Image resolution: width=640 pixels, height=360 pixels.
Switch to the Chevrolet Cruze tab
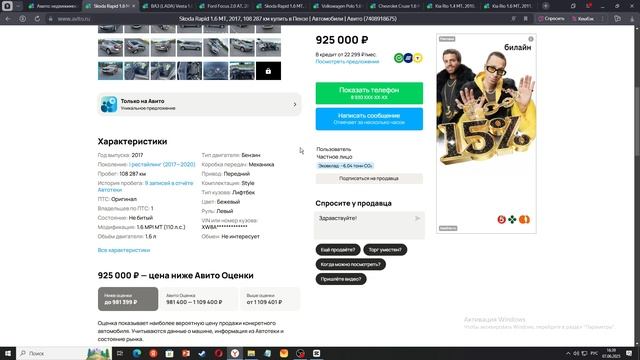click(394, 6)
